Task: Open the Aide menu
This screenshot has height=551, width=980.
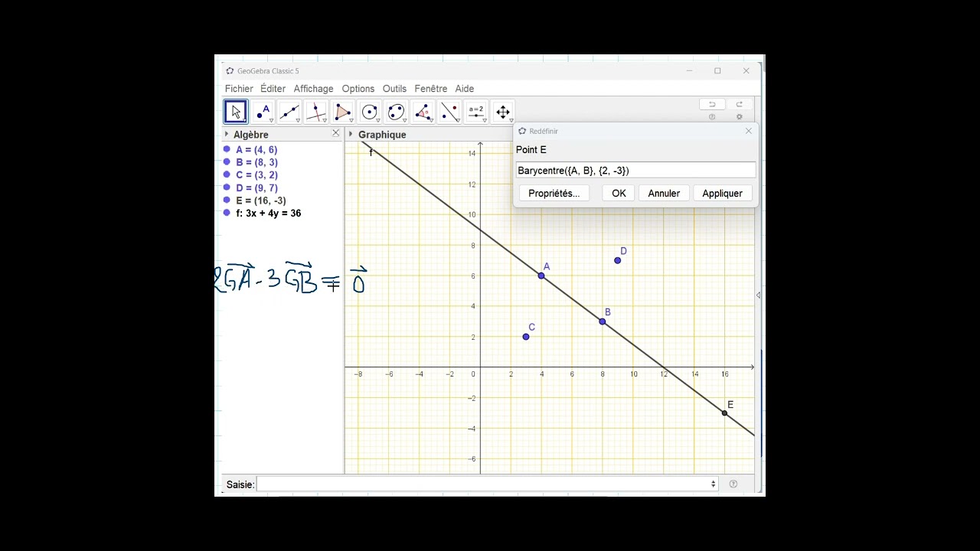Action: point(464,89)
